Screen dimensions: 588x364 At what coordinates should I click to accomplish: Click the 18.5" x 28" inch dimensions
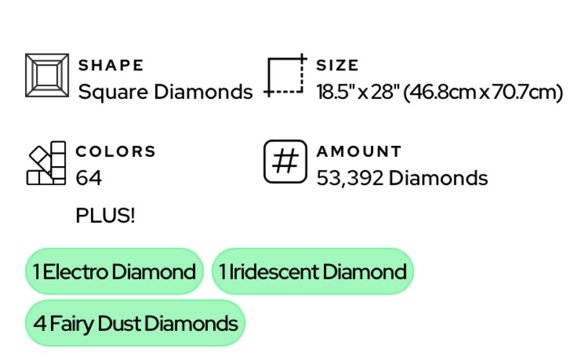pos(358,92)
